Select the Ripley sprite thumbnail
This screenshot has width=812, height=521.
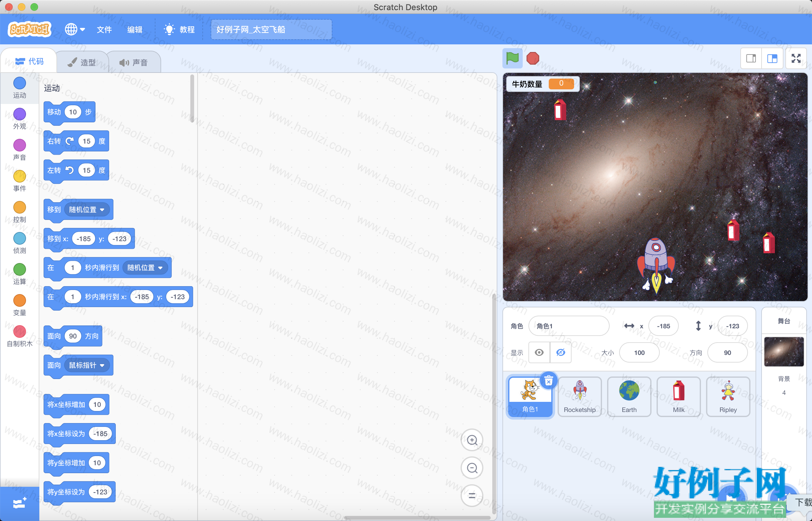click(728, 397)
